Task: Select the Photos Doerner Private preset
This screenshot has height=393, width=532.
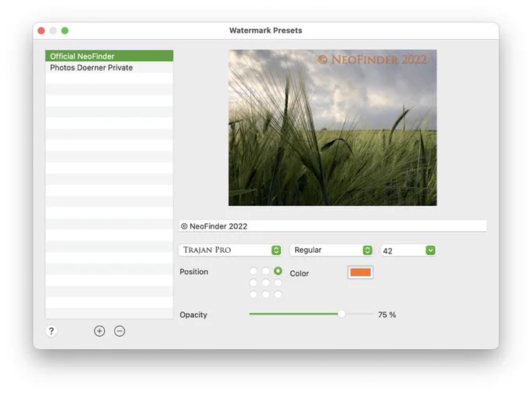Action: tap(110, 67)
